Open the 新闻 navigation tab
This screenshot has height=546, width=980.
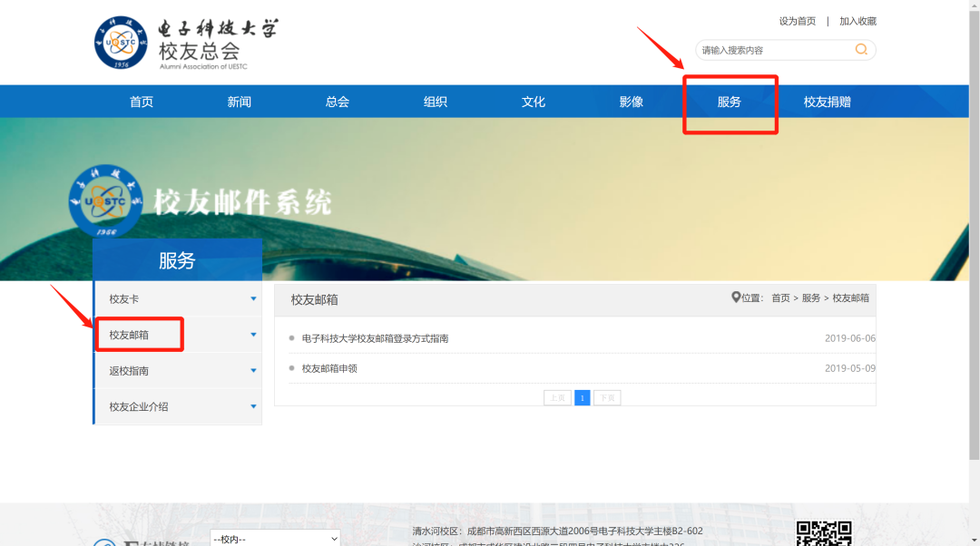pyautogui.click(x=240, y=102)
